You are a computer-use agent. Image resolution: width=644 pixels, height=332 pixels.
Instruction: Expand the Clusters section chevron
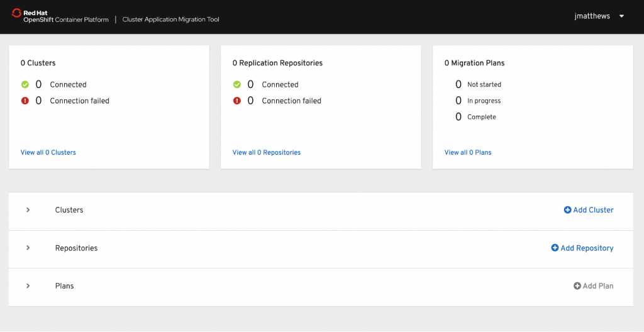coord(28,210)
